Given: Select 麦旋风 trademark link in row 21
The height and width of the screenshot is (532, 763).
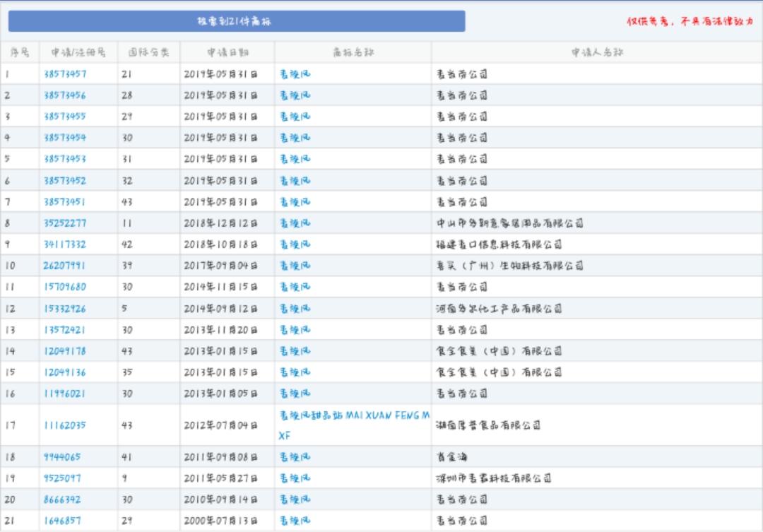Looking at the screenshot, I should [x=295, y=521].
